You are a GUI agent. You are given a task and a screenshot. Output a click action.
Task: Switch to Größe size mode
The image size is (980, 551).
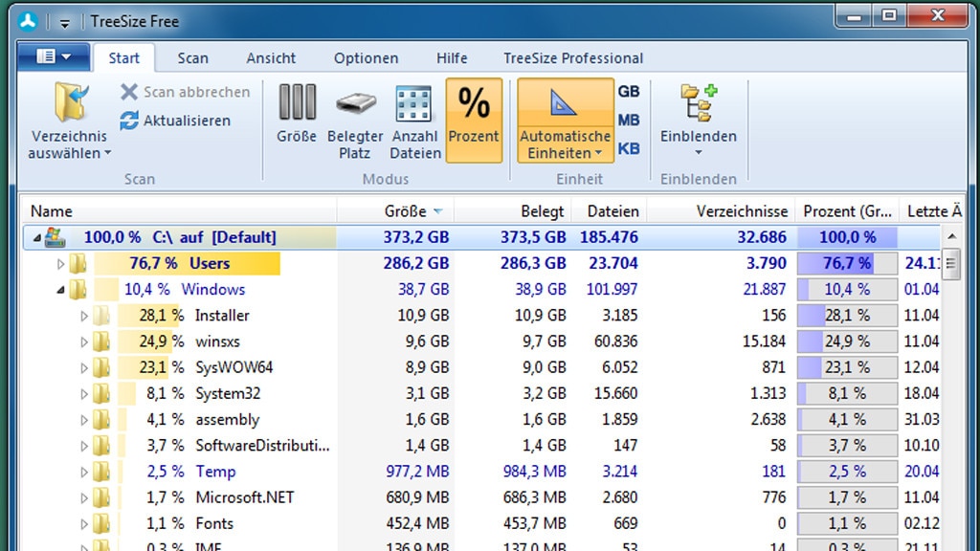297,115
